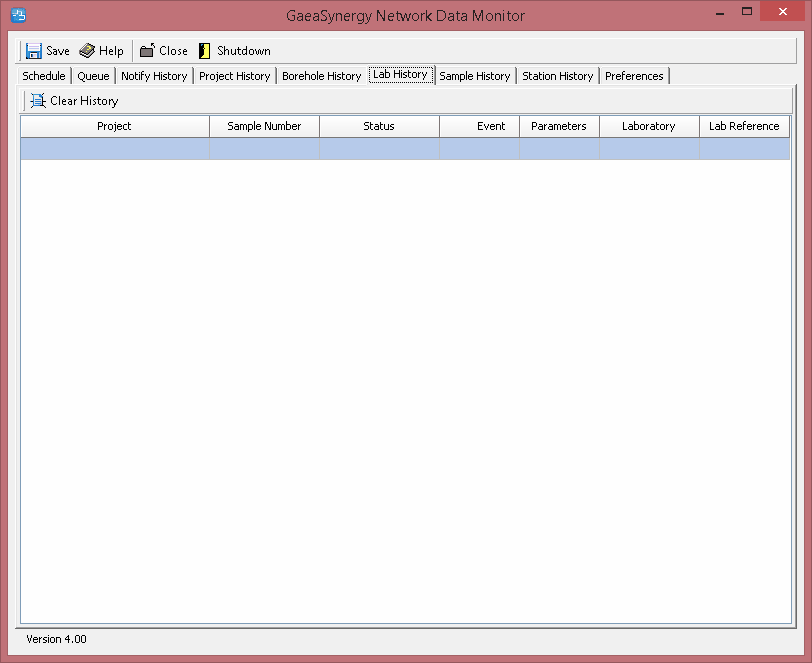This screenshot has height=663, width=812.
Task: Click the app icon in title bar
Action: 18,15
